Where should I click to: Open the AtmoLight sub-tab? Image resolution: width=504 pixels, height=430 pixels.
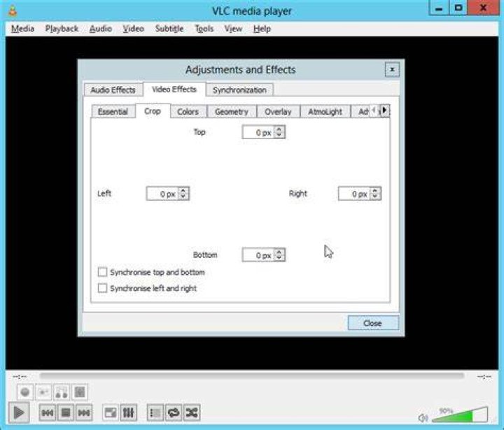click(325, 111)
